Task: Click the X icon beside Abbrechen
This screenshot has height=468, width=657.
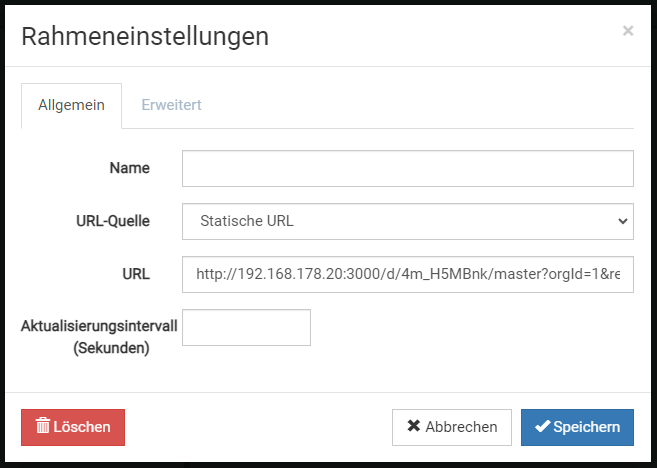Action: click(413, 426)
